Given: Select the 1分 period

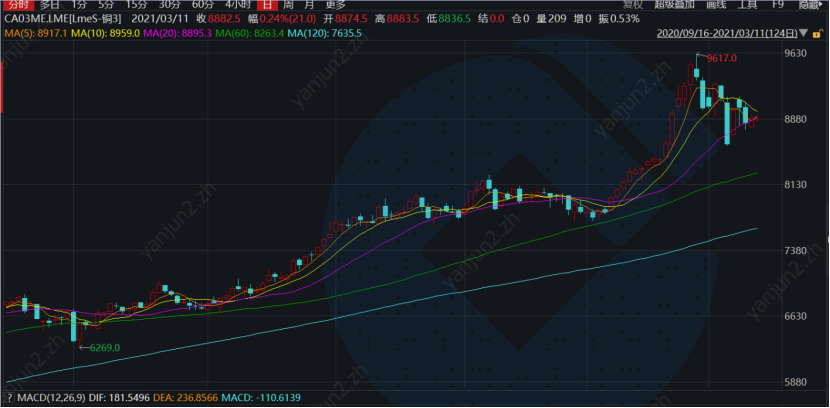Looking at the screenshot, I should click(x=79, y=5).
